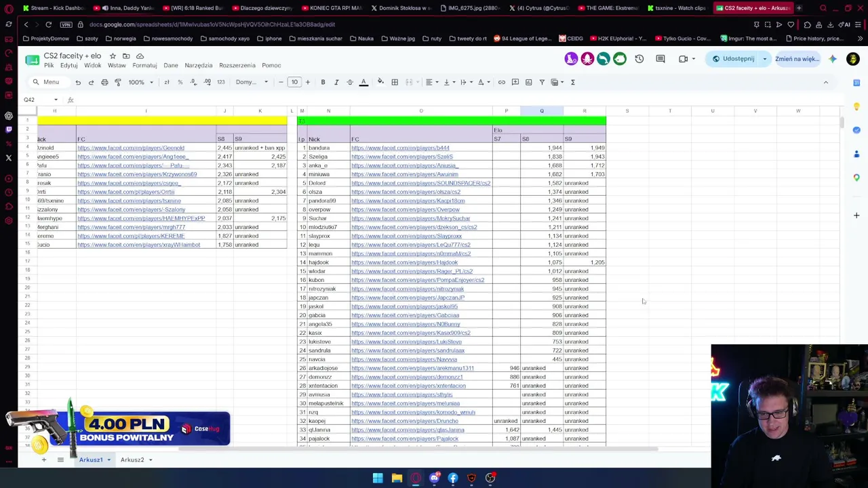Click the font size field showing 10
Viewport: 868px width, 488px height.
(x=294, y=82)
